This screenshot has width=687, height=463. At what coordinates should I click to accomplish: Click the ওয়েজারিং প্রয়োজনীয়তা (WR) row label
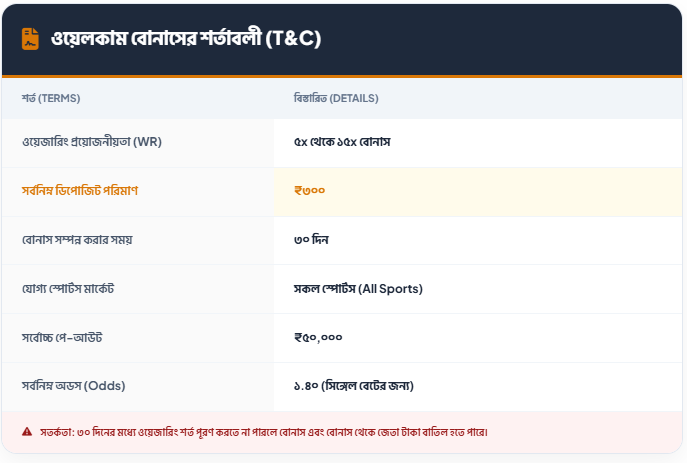[92, 142]
